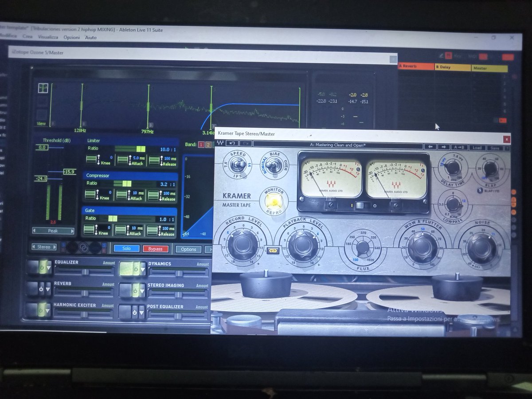This screenshot has width=532, height=399.
Task: Toggle the Equalizer module power button
Action: coord(43,267)
